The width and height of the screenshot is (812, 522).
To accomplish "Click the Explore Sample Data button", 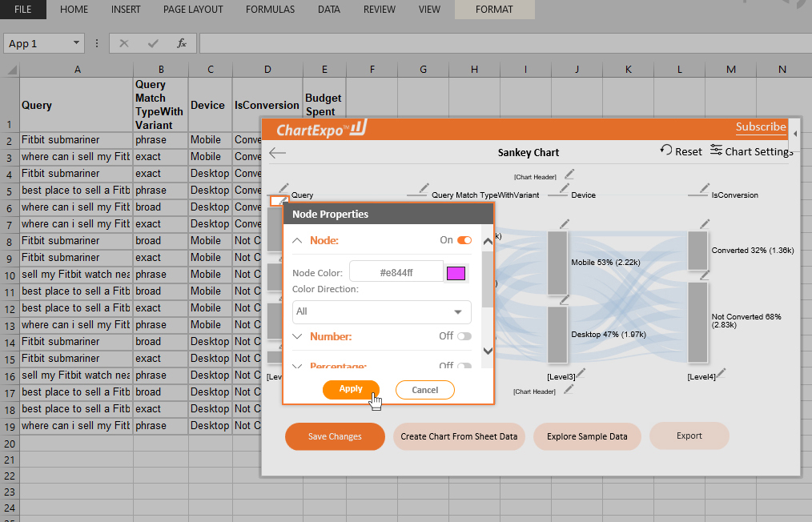I will [587, 436].
